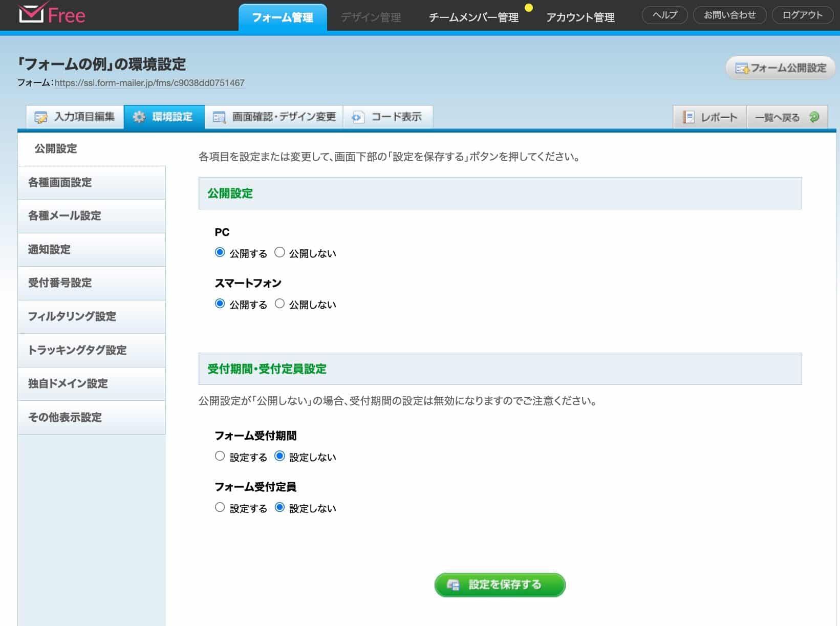The image size is (840, 626).
Task: Click the gear icon on 環境設定 tab
Action: (138, 117)
